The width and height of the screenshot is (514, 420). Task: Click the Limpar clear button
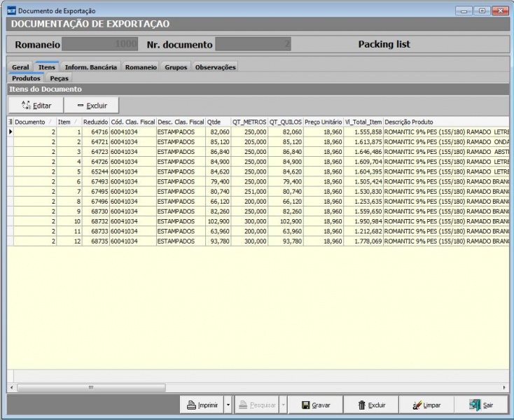426,405
